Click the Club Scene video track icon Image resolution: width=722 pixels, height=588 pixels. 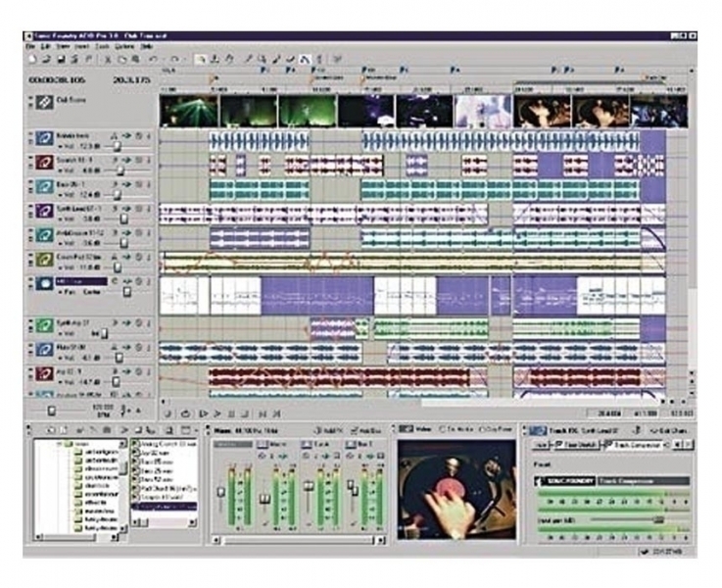(45, 103)
